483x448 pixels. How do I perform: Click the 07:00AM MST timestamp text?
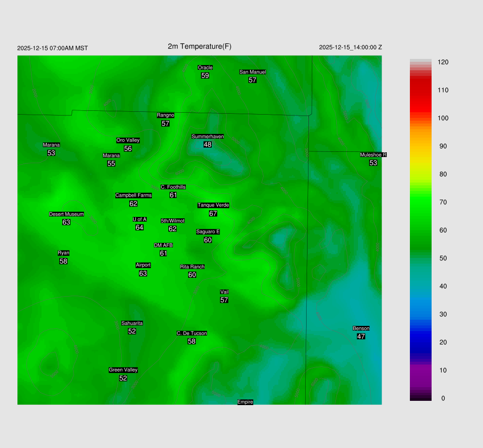coord(52,48)
